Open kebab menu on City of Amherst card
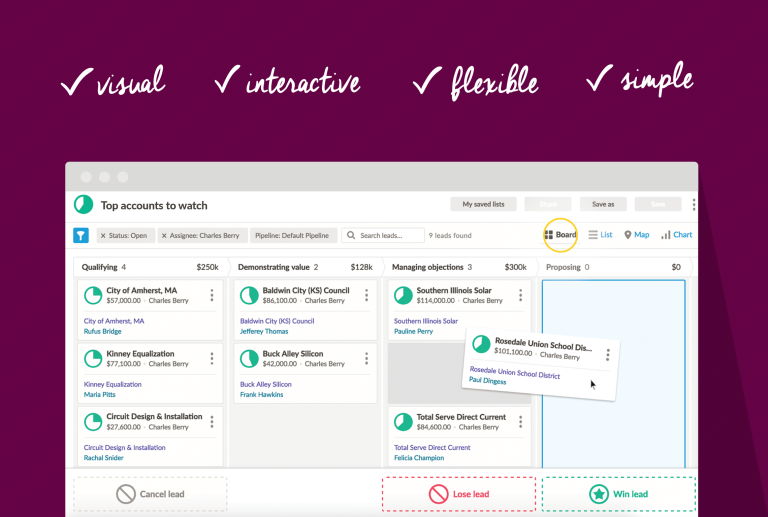This screenshot has width=768, height=517. pos(212,295)
